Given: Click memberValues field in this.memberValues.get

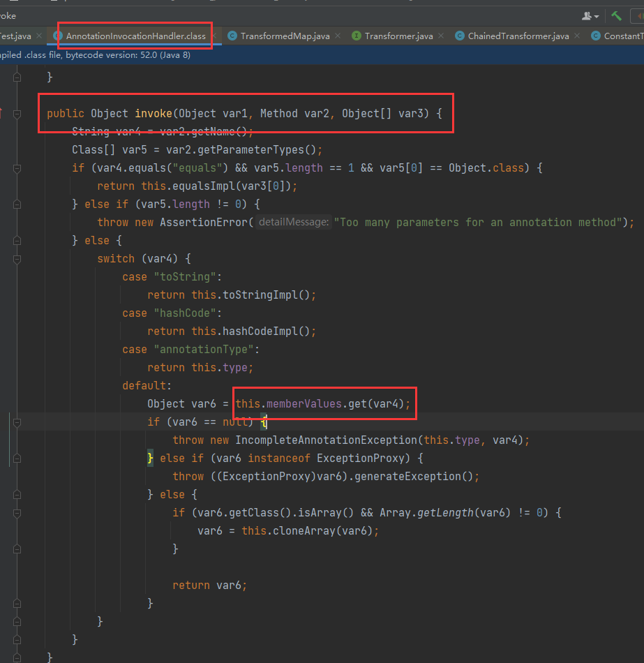Looking at the screenshot, I should click(x=304, y=404).
